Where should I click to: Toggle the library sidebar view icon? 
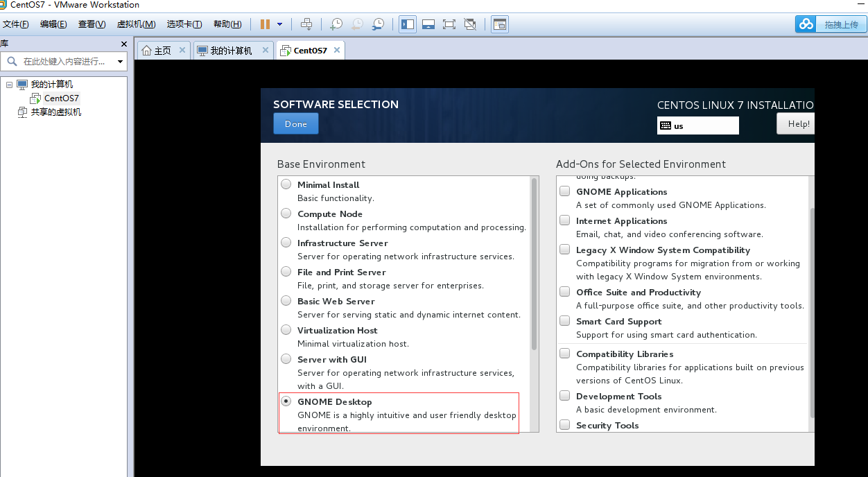408,24
